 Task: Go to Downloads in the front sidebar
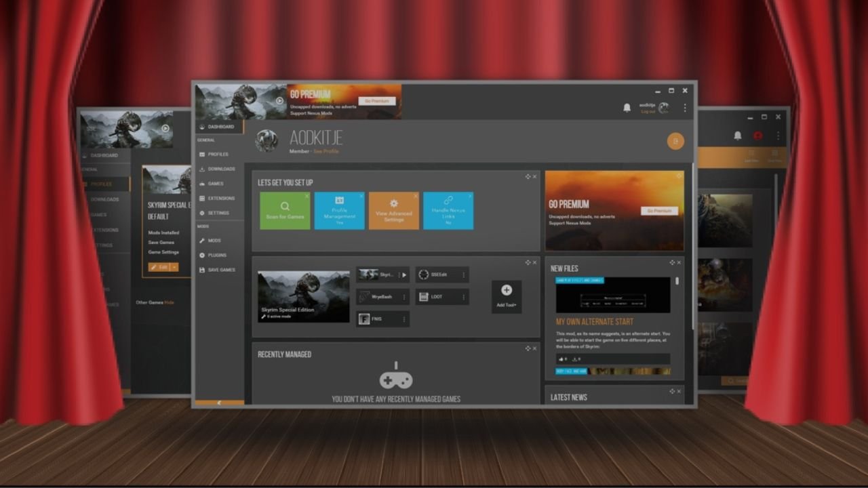(219, 169)
